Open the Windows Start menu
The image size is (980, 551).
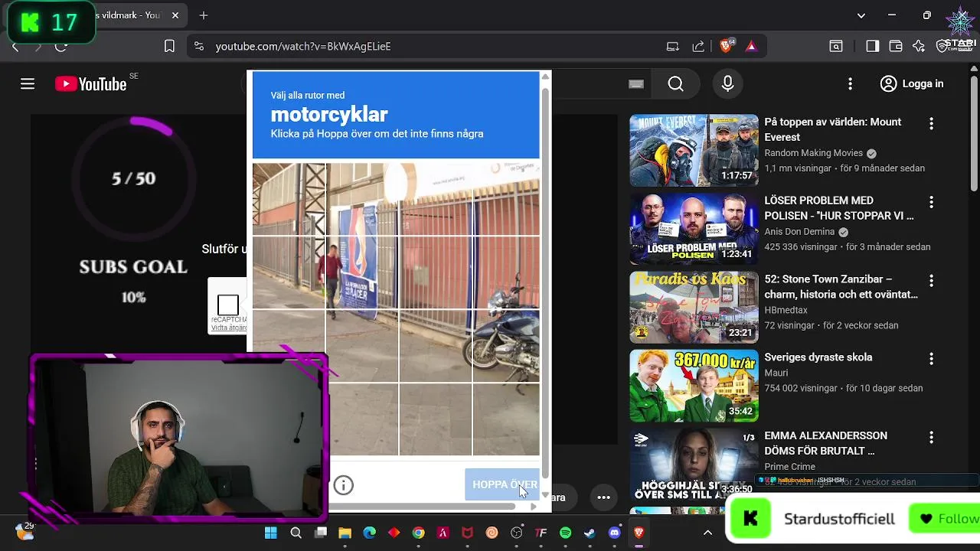tap(271, 533)
